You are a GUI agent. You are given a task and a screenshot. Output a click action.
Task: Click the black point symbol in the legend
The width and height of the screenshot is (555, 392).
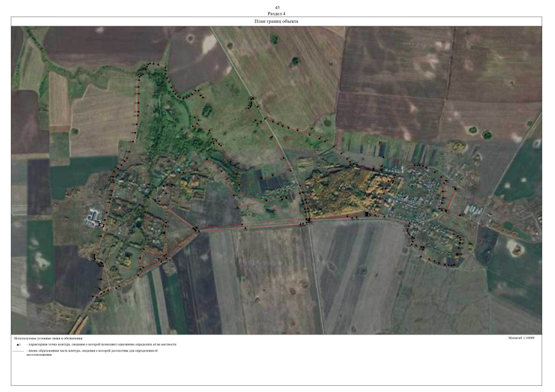coord(18,345)
